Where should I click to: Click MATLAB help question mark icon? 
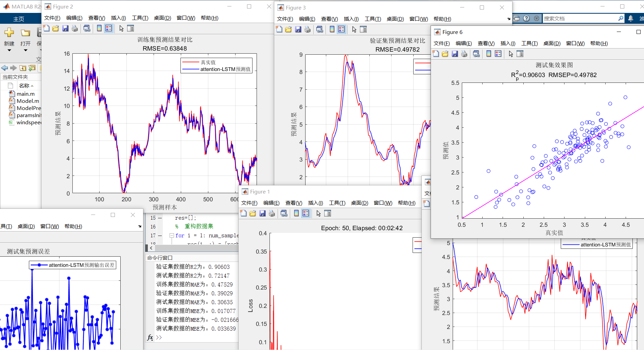[x=526, y=18]
